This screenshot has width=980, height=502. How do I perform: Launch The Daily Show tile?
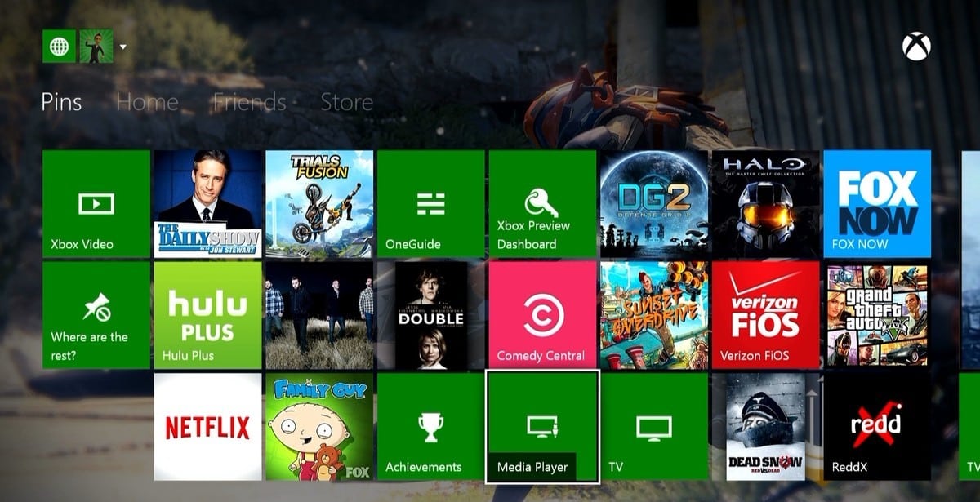(208, 204)
